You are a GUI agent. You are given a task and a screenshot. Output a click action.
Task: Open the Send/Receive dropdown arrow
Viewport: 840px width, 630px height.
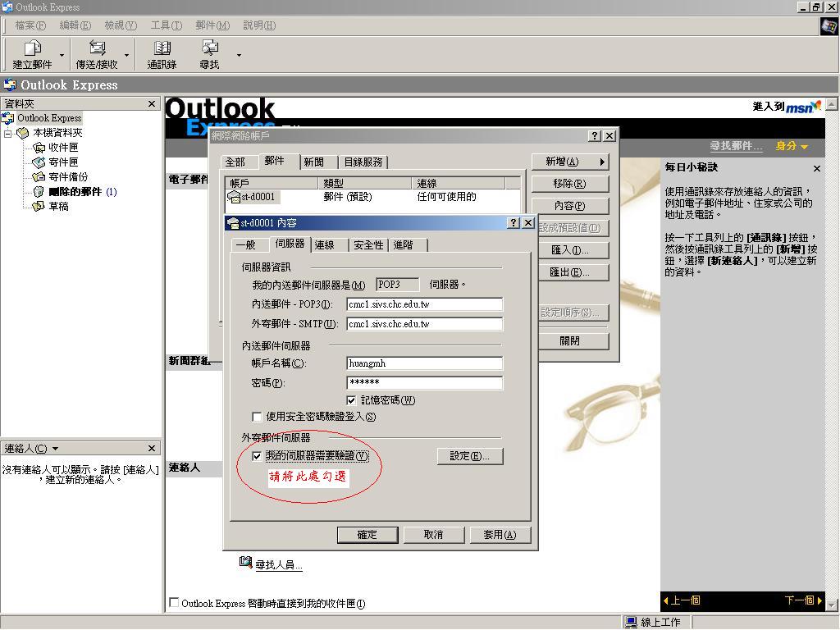pyautogui.click(x=126, y=55)
